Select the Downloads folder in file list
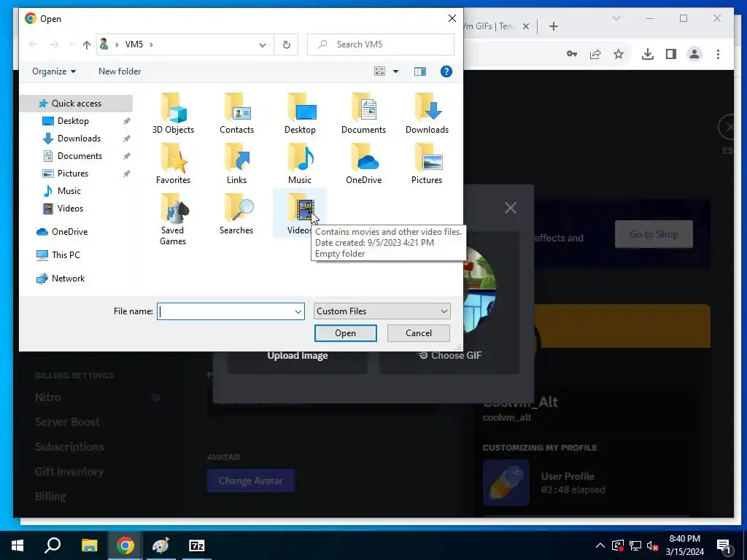Viewport: 747px width, 560px height. tap(427, 114)
